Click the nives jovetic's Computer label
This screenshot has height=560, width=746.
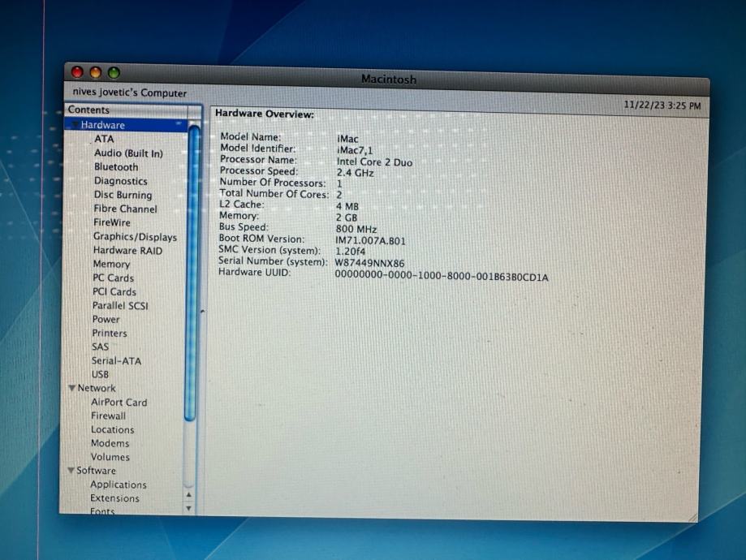tap(129, 93)
